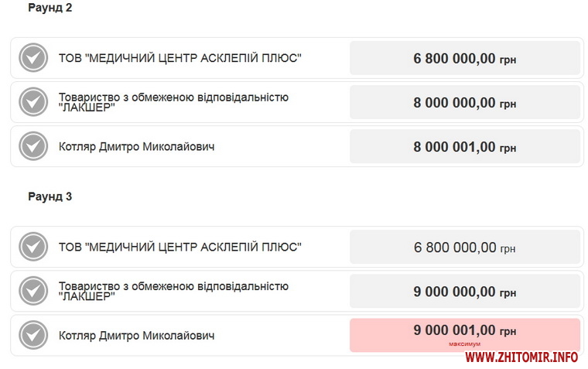Select the 6 800 000,00 грн bid in Раунд 3

click(x=464, y=248)
